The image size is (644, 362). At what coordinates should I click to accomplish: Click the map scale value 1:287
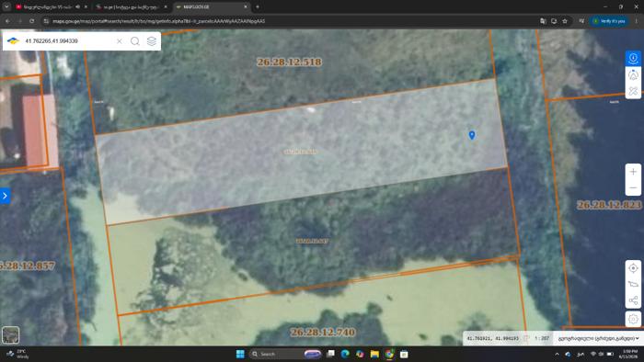point(542,339)
